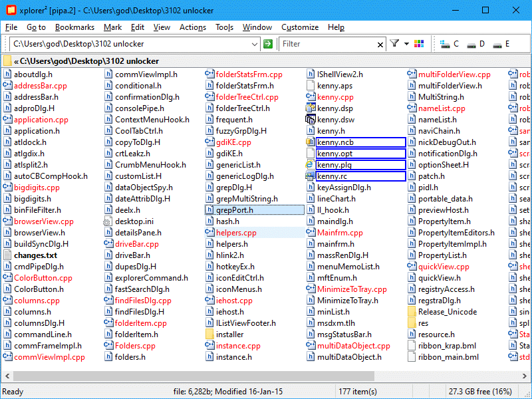
Task: Open the Edit menu
Action: click(138, 27)
